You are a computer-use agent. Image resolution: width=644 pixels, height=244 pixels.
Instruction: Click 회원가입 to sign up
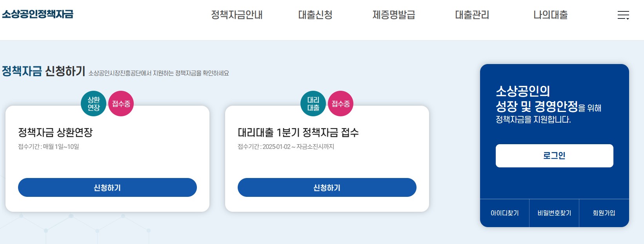(604, 213)
